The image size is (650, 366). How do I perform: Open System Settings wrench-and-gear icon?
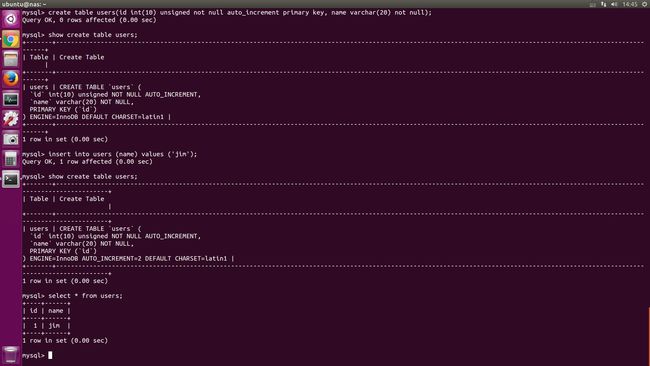click(x=11, y=119)
